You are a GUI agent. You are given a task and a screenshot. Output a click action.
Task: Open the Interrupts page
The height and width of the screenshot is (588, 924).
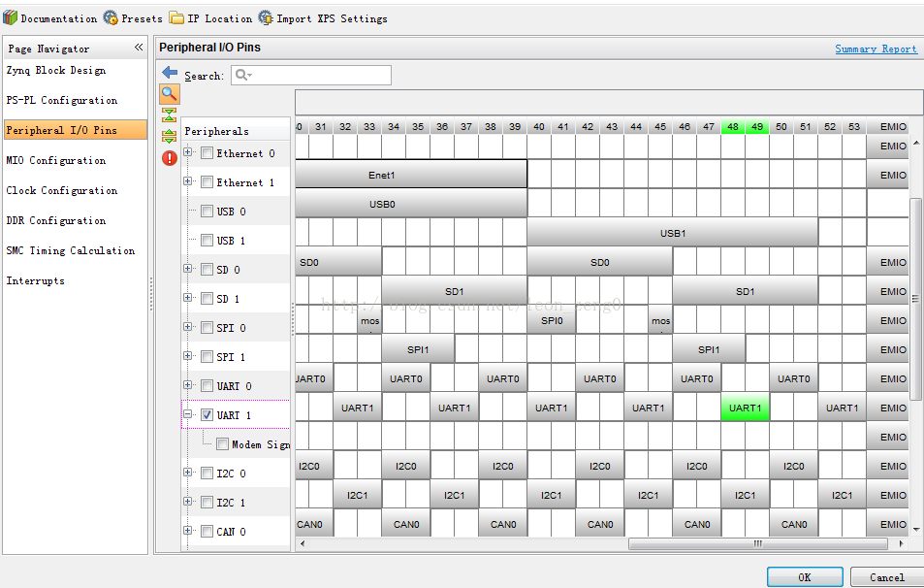[x=35, y=280]
